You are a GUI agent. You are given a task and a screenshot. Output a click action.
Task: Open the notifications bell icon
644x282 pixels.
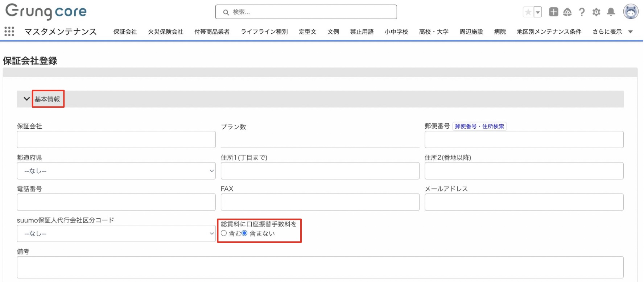coord(611,12)
